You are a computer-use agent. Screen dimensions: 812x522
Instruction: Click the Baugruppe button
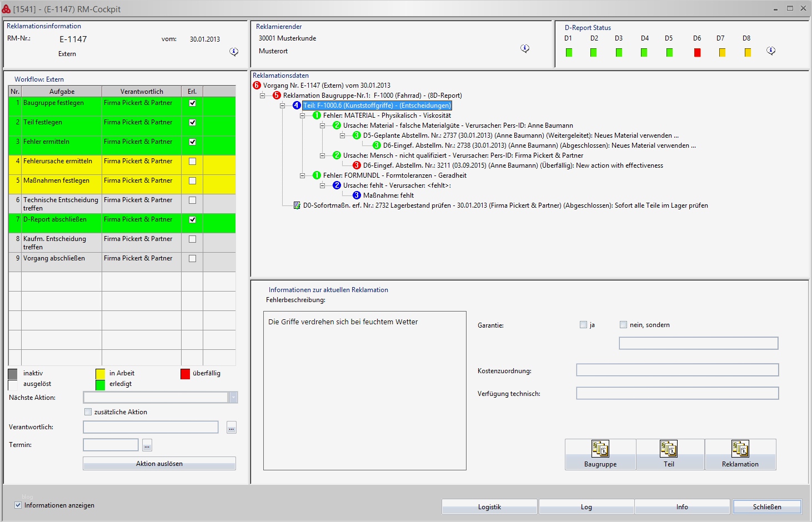pos(600,455)
